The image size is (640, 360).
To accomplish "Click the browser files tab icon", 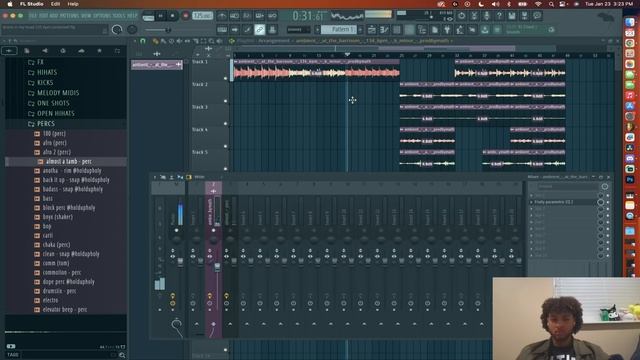I will tap(27, 51).
